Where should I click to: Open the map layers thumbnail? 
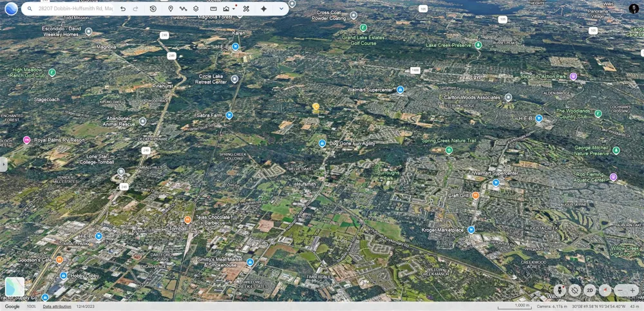[15, 287]
